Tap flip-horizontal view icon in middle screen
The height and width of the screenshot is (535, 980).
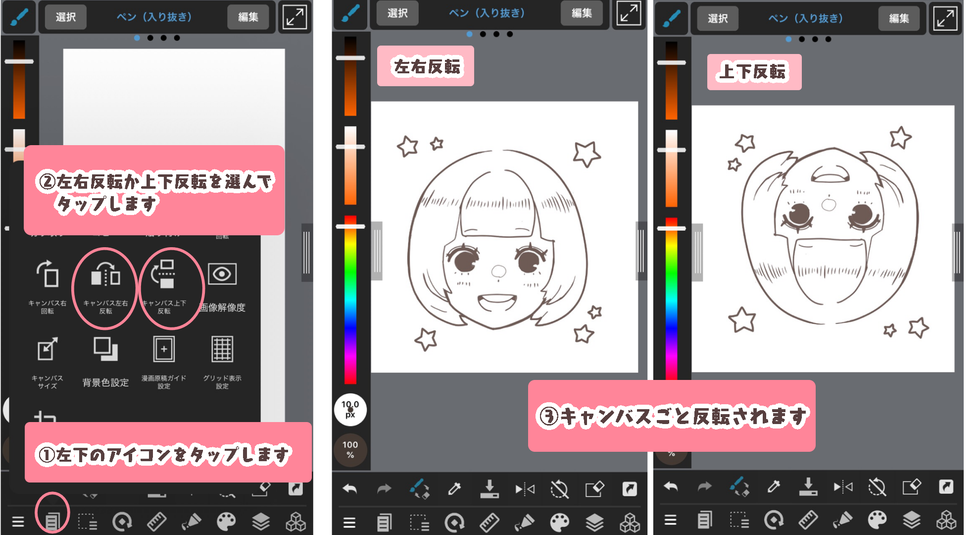[x=525, y=489]
